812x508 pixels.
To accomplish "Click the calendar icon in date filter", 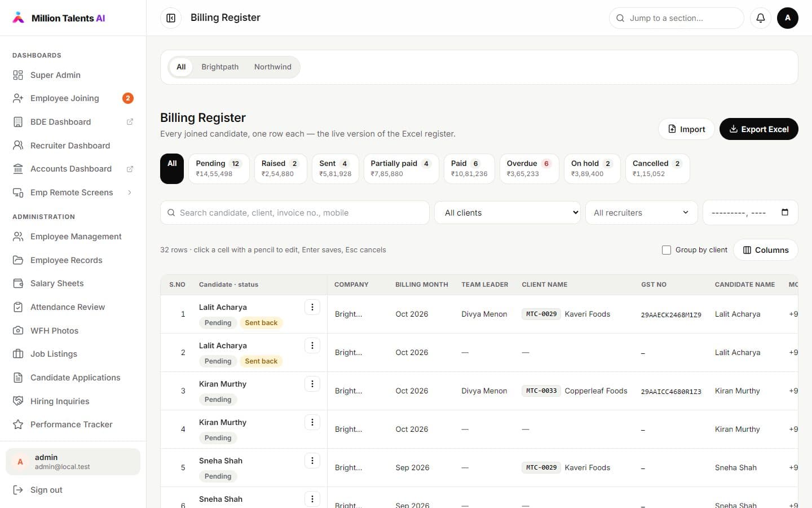I will [785, 212].
